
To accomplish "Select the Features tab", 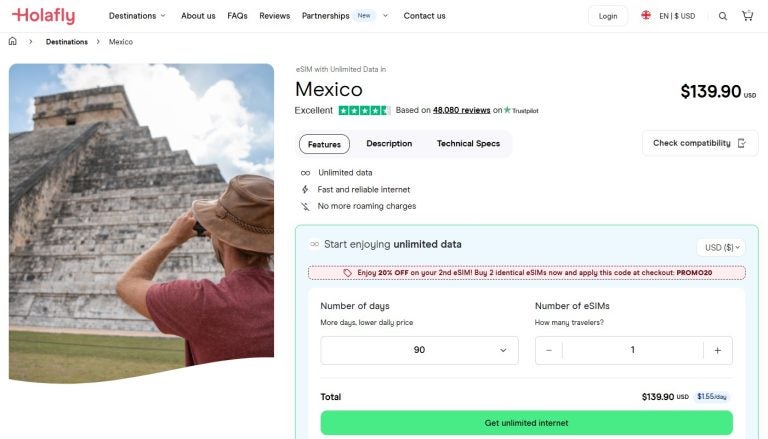I will click(x=324, y=144).
